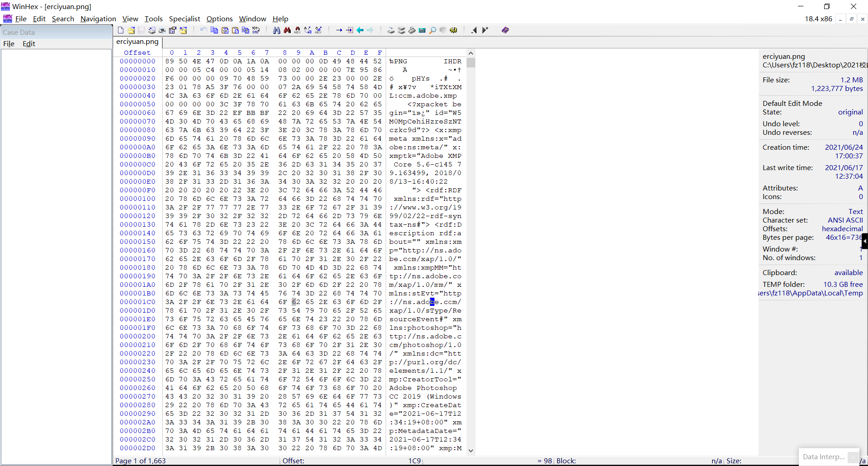This screenshot has height=466, width=868.
Task: Open the Options menu
Action: click(219, 19)
